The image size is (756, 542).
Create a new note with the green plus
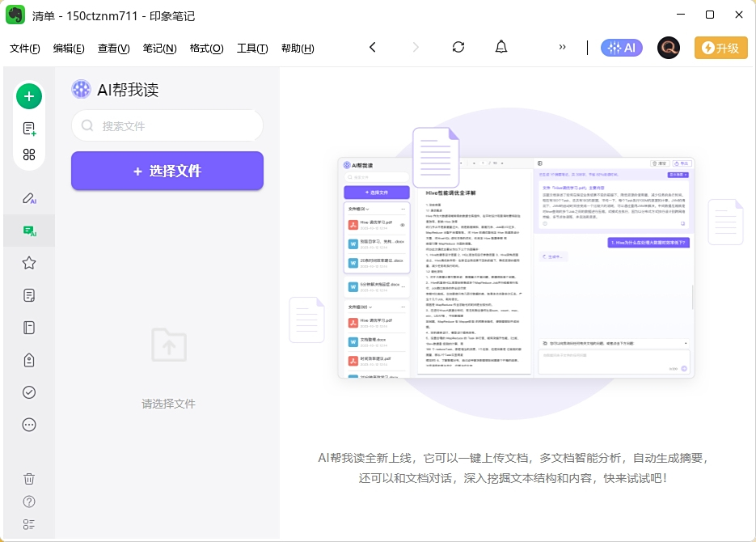point(29,95)
